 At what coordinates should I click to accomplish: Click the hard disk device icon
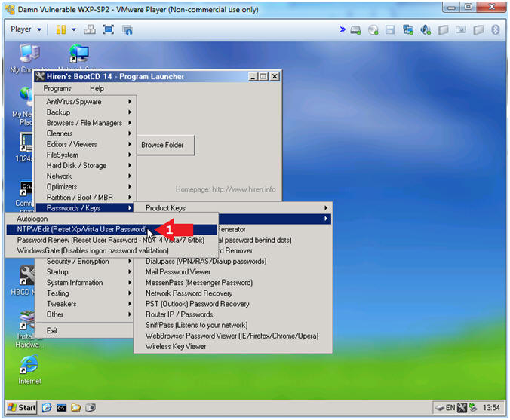pyautogui.click(x=355, y=30)
